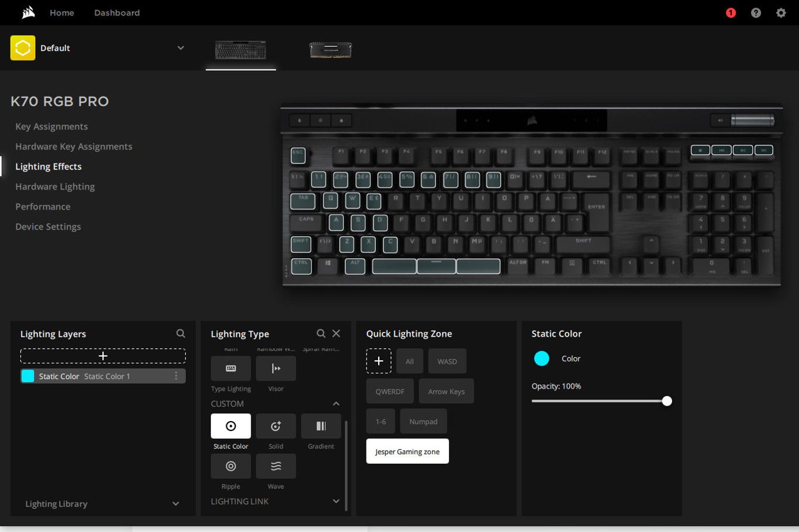
Task: Open Static Color 1 layer options menu
Action: [x=176, y=376]
